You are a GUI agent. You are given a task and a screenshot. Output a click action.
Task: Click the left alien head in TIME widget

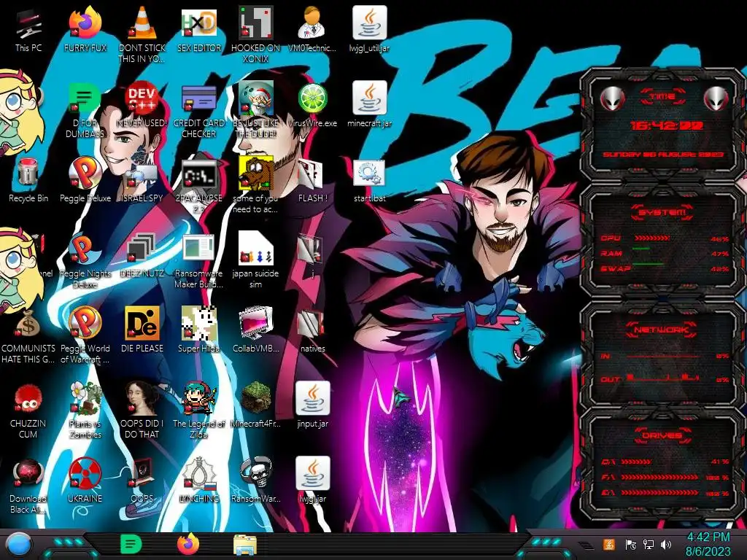point(612,98)
